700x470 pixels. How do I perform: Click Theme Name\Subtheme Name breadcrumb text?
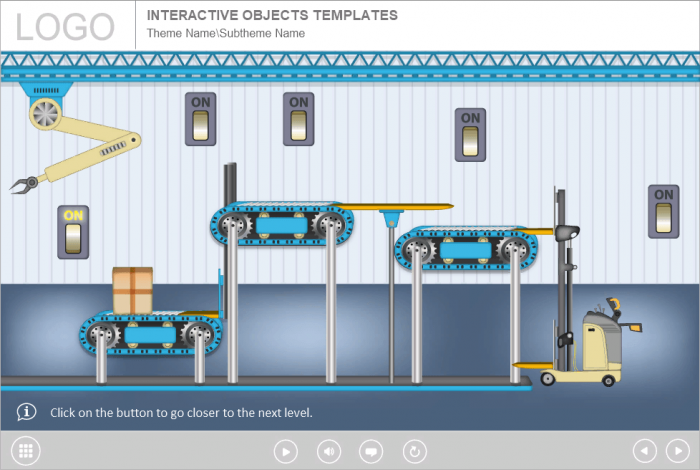point(226,33)
